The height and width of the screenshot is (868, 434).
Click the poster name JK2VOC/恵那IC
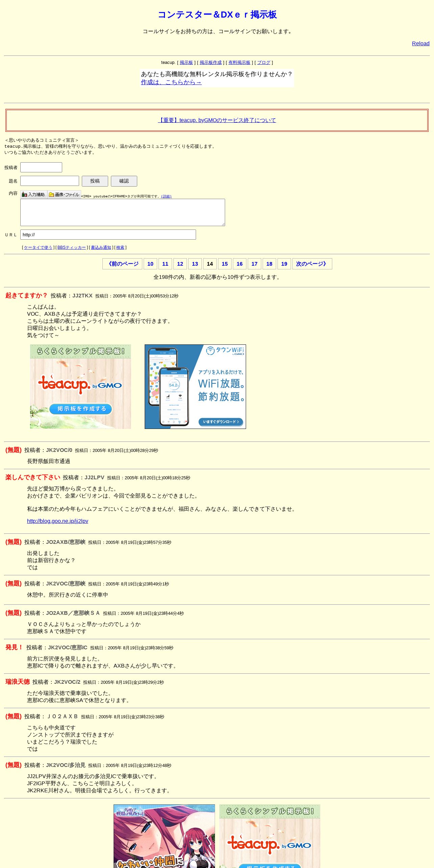[68, 648]
